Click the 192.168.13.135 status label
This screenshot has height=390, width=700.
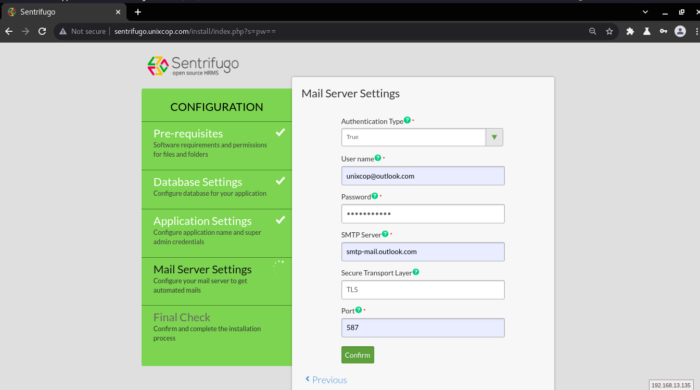pyautogui.click(x=671, y=385)
